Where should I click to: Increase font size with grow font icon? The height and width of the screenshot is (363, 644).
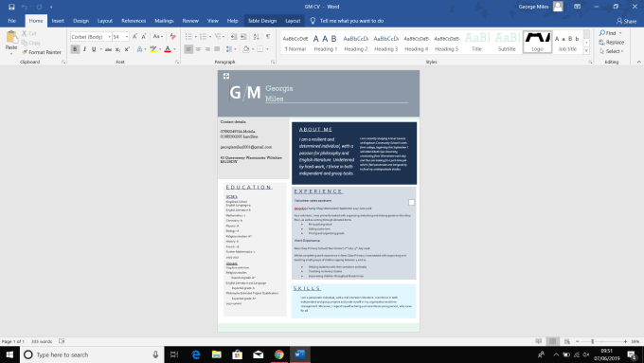(x=134, y=37)
